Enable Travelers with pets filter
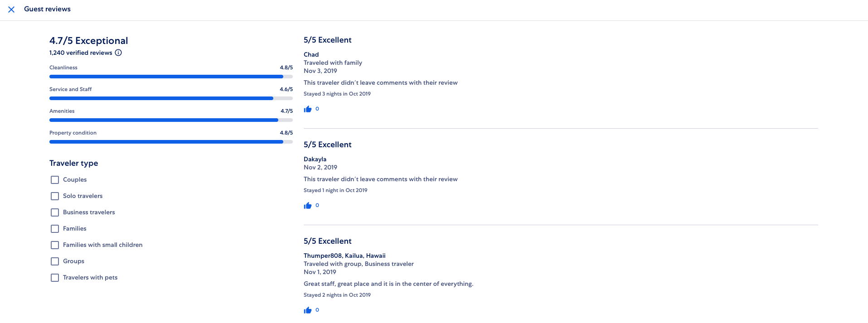868x323 pixels. [x=55, y=278]
